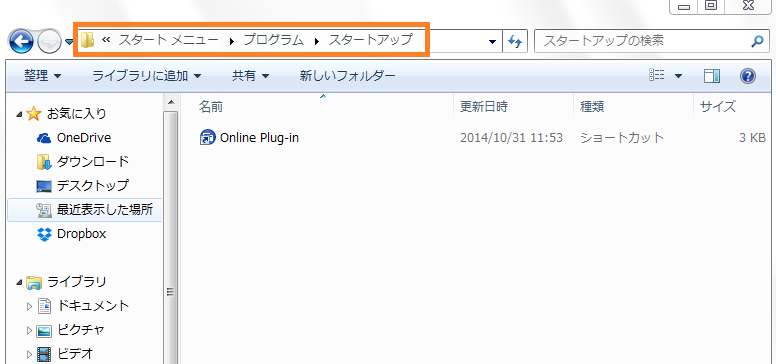
Task: Click the お気に入り star icon
Action: tap(33, 114)
